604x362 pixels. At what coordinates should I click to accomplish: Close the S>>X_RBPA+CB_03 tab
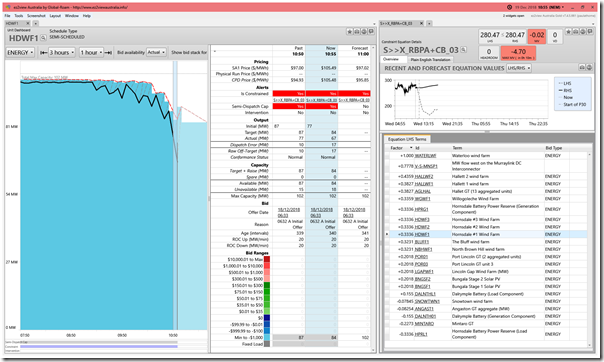(x=421, y=23)
